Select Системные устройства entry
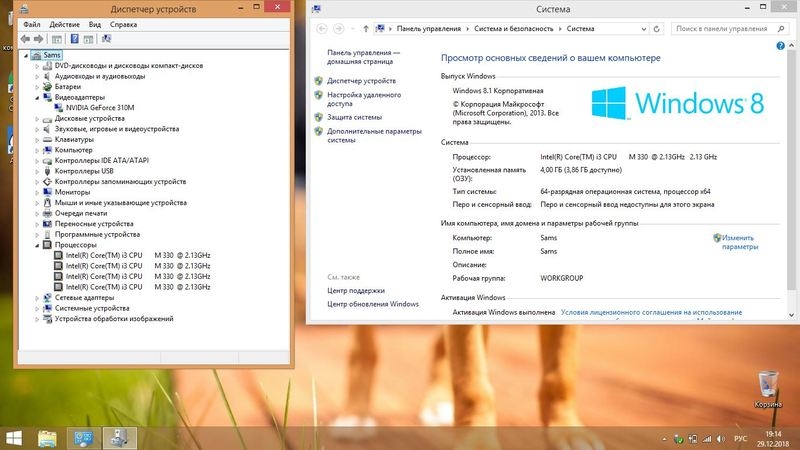The width and height of the screenshot is (800, 450). (x=92, y=308)
